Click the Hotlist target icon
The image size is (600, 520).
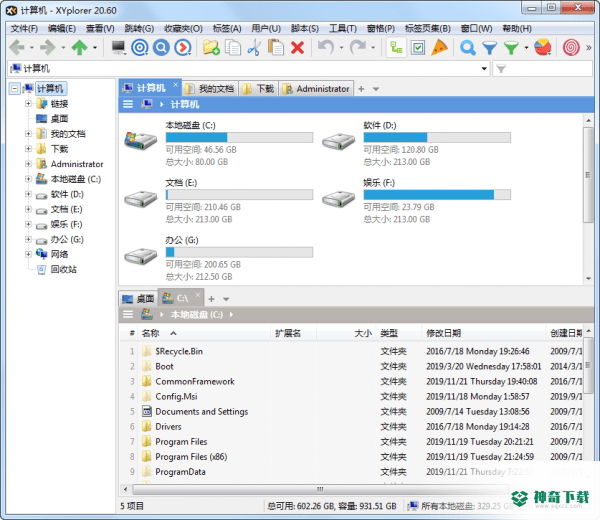[140, 48]
